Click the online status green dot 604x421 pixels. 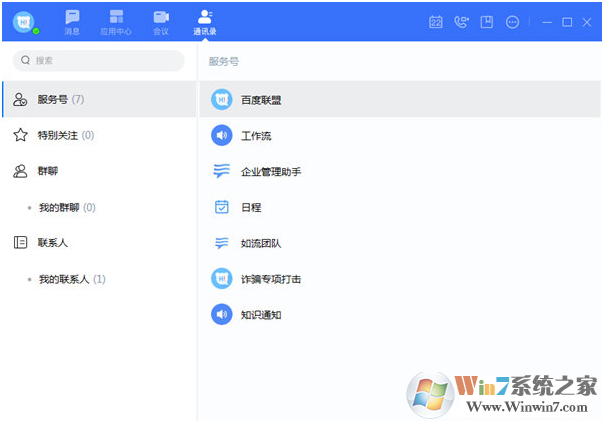point(36,31)
